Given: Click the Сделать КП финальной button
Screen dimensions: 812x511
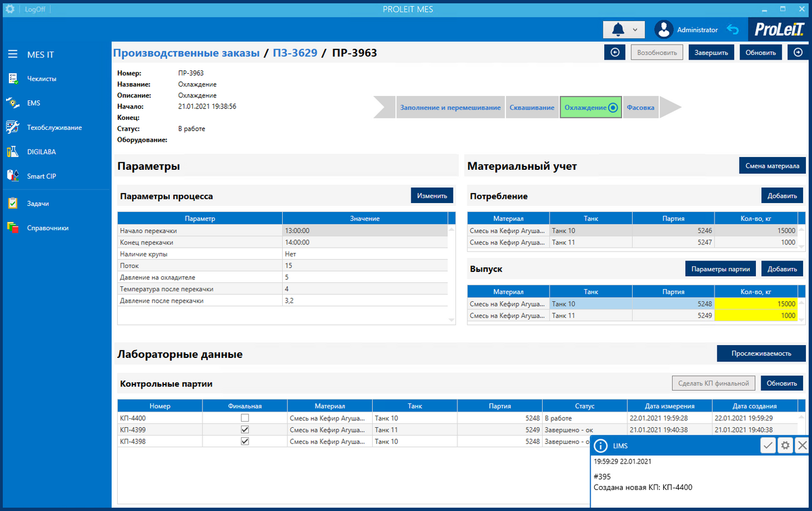Looking at the screenshot, I should point(714,383).
